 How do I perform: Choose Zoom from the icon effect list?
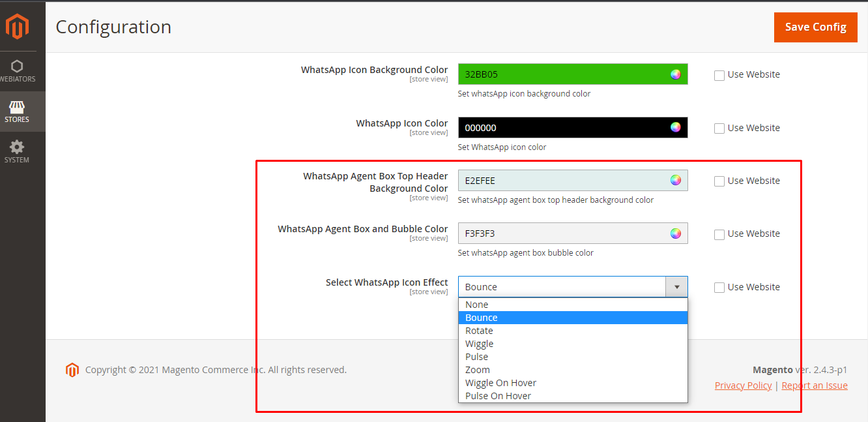573,370
